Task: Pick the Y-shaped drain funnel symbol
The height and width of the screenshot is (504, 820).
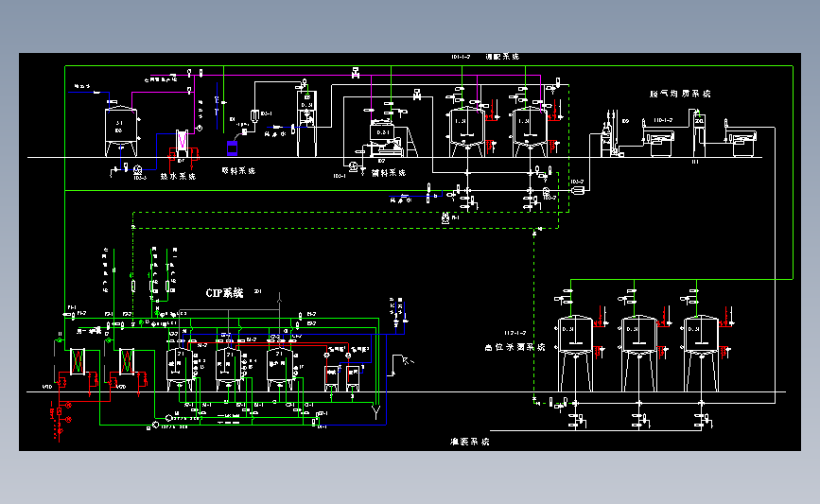Action: coord(376,411)
